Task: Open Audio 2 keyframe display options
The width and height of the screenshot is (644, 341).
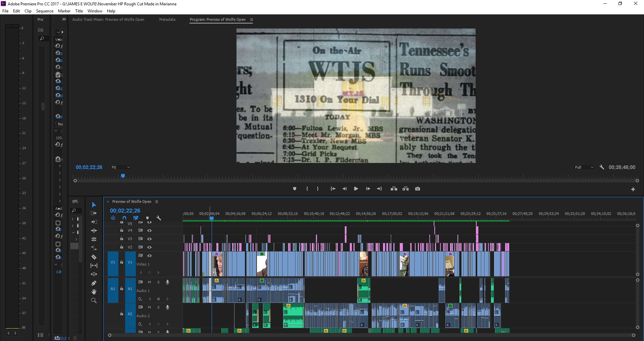Action: click(140, 324)
